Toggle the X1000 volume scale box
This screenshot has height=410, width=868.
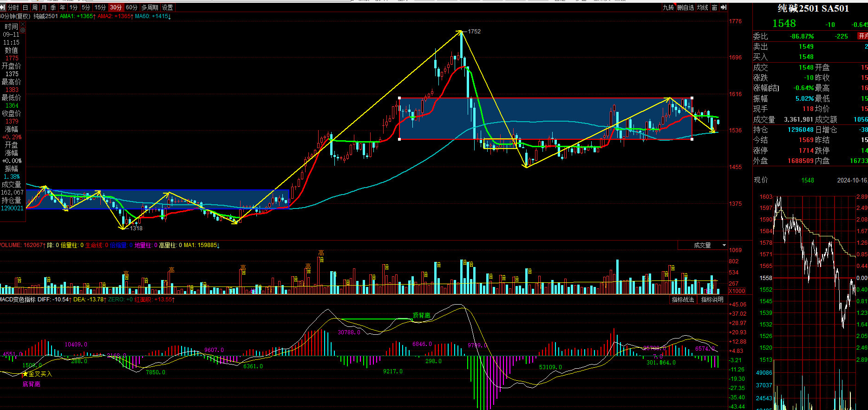(x=737, y=291)
